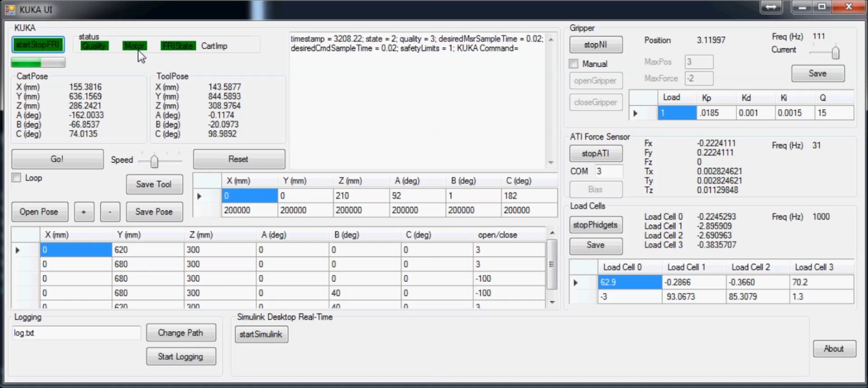Click the closeGripper button
868x388 pixels.
[x=596, y=102]
